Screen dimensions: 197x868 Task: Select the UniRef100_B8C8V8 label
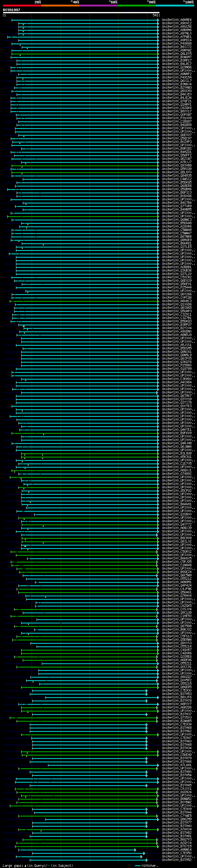[x=177, y=538]
